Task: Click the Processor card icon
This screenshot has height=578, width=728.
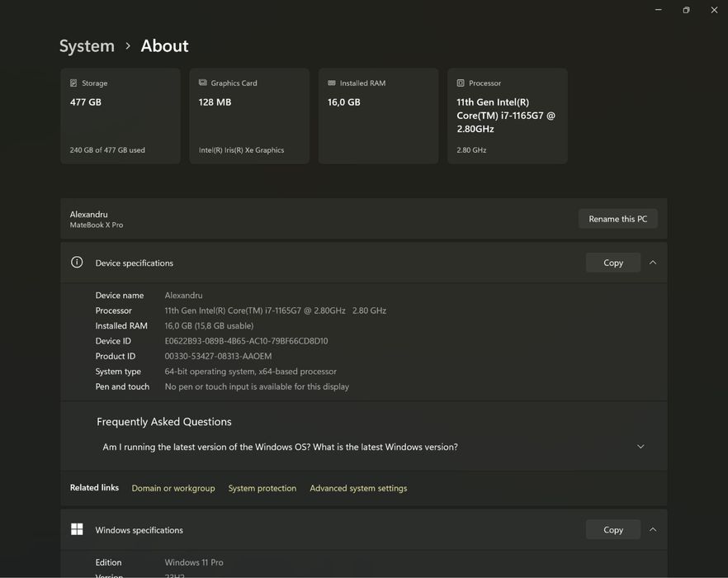Action: click(461, 83)
